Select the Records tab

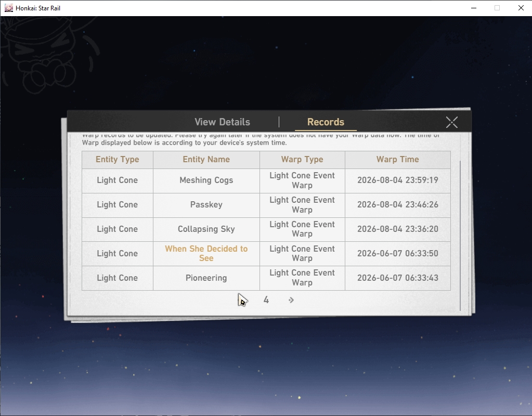[x=326, y=122]
